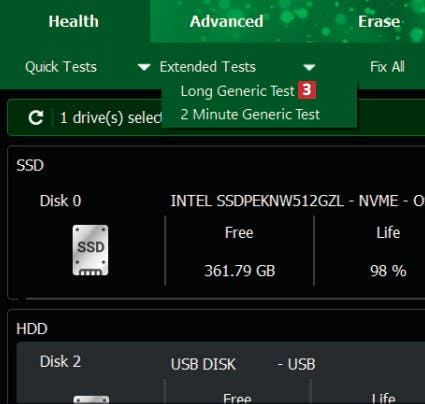Switch to the Health tab
The image size is (425, 404).
click(x=74, y=22)
